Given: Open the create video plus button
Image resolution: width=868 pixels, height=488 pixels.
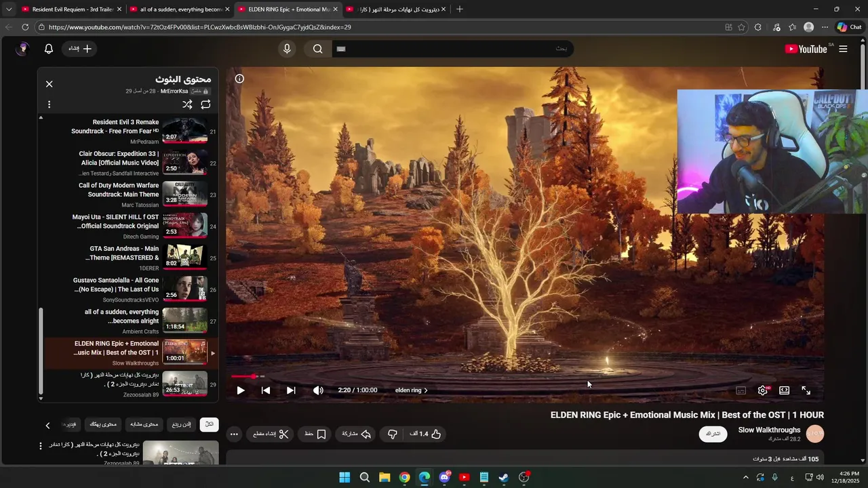Looking at the screenshot, I should (79, 49).
